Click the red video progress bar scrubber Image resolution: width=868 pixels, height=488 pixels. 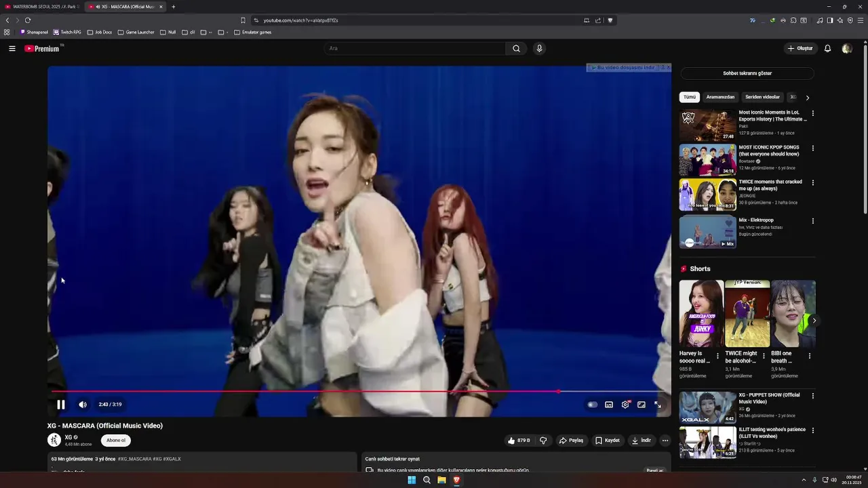click(558, 392)
